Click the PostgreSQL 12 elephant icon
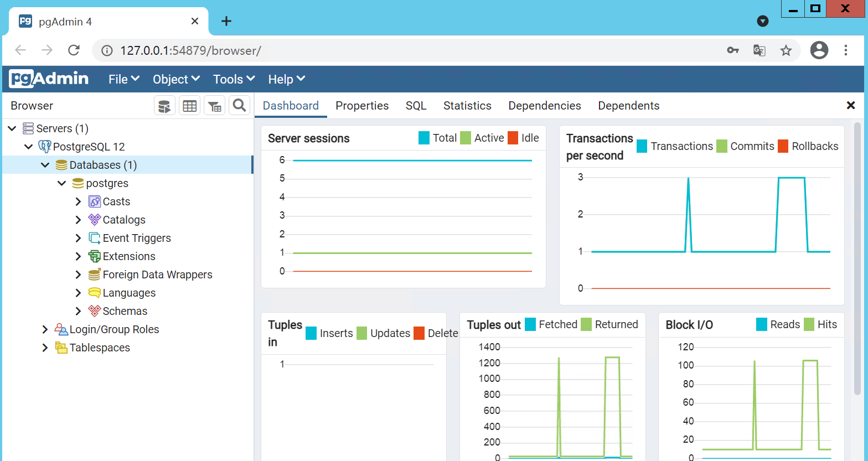Viewport: 868px width, 461px height. (44, 147)
